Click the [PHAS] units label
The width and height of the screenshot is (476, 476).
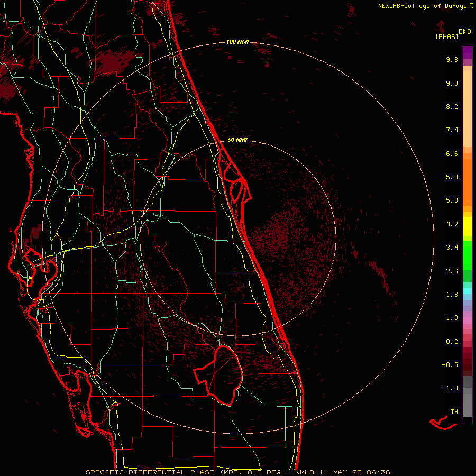point(447,36)
